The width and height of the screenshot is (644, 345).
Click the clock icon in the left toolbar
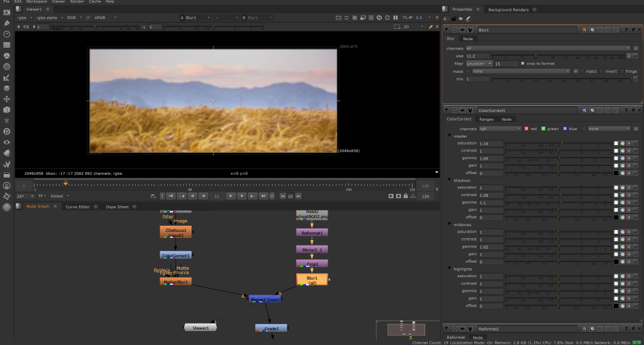point(6,33)
